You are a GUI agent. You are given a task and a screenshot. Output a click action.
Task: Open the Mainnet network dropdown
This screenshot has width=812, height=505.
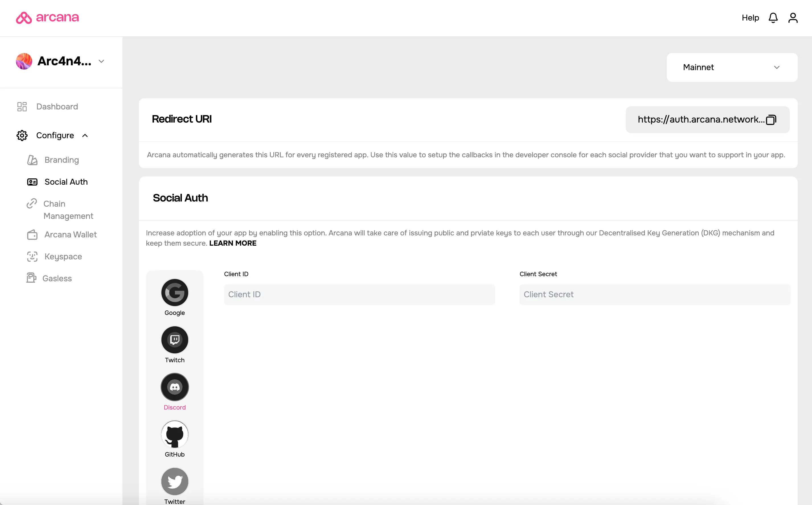[x=732, y=68]
